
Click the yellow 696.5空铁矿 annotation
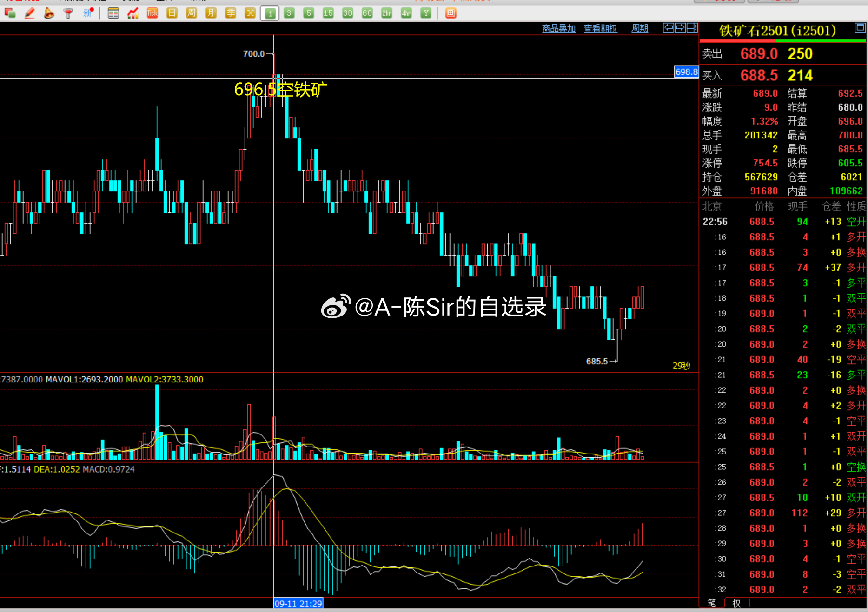(280, 89)
